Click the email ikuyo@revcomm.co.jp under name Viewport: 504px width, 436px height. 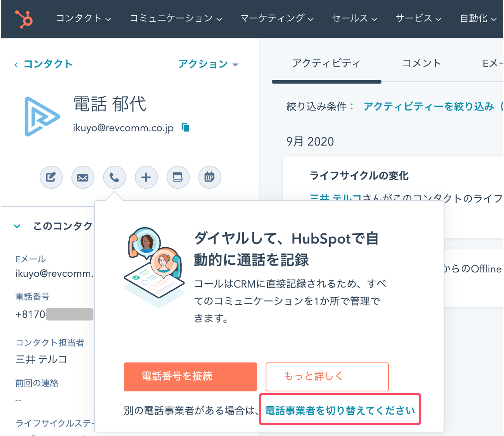[123, 128]
